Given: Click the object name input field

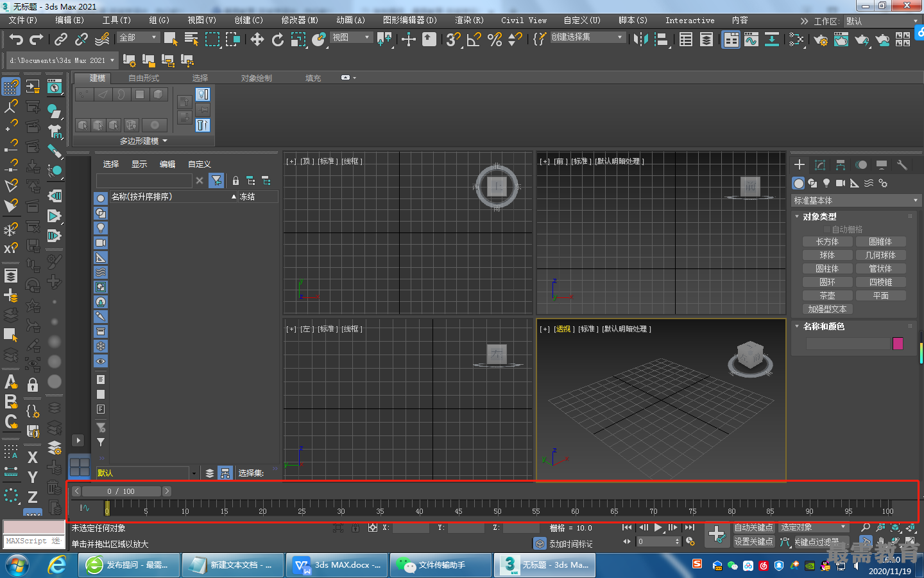Looking at the screenshot, I should (x=848, y=344).
